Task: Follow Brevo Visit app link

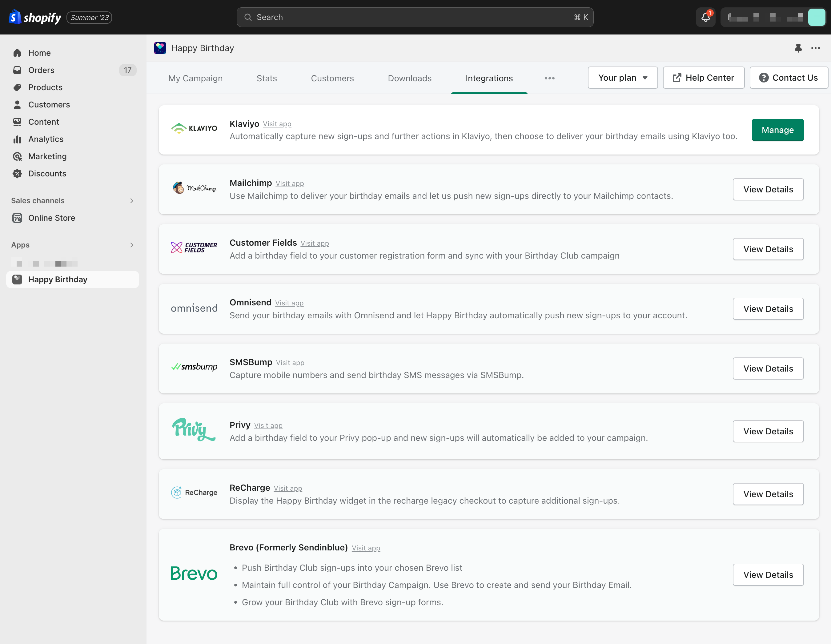Action: tap(366, 549)
